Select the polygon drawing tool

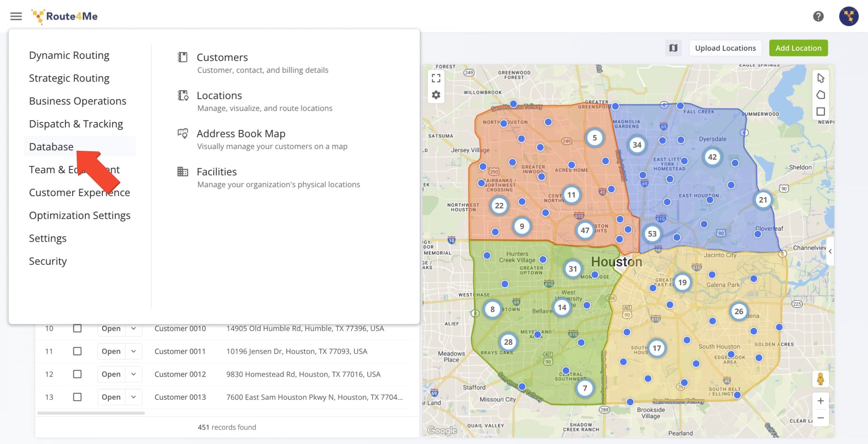(x=821, y=94)
